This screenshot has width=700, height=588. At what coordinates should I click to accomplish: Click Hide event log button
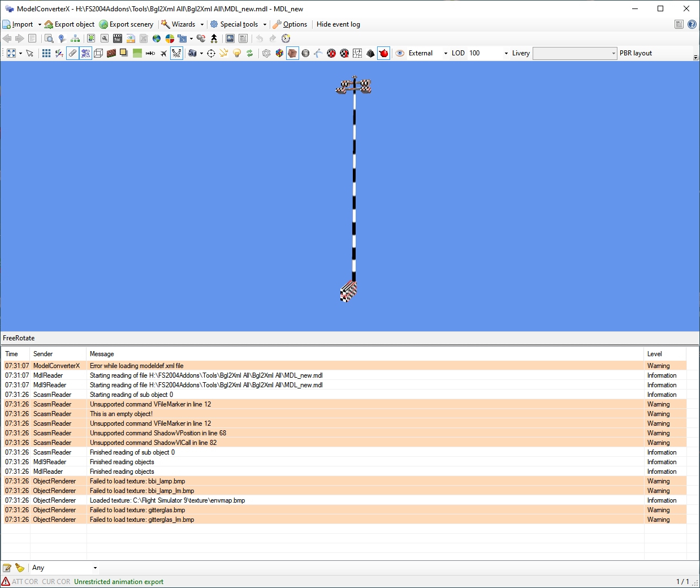click(x=338, y=24)
